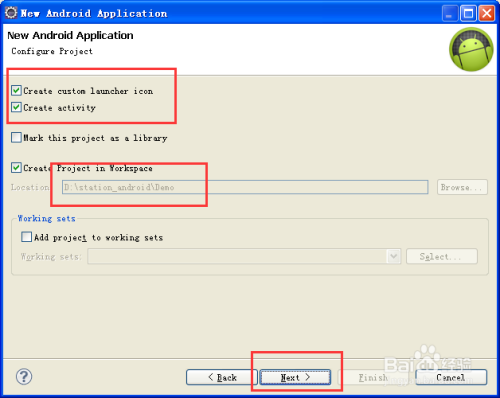Click the Location path input field
The image size is (500, 398).
pyautogui.click(x=245, y=187)
